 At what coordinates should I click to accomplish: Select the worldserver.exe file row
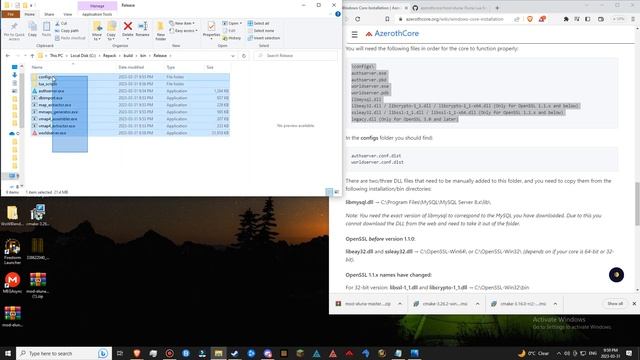click(130, 133)
